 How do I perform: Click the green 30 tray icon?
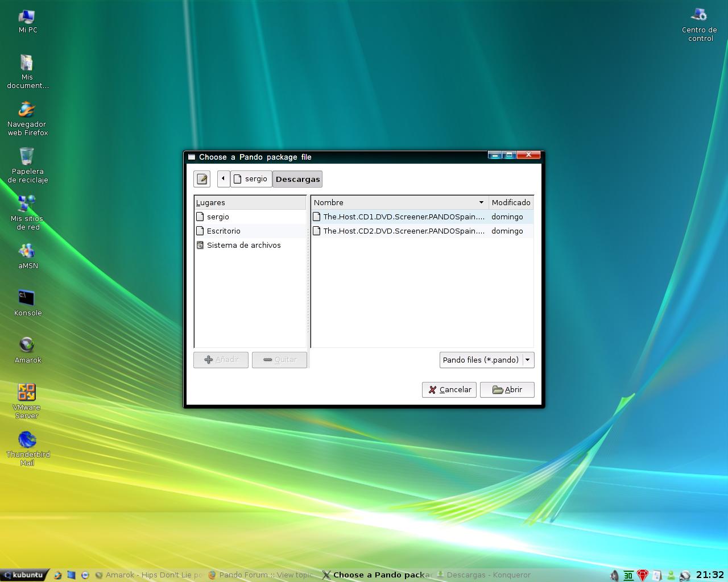click(628, 575)
